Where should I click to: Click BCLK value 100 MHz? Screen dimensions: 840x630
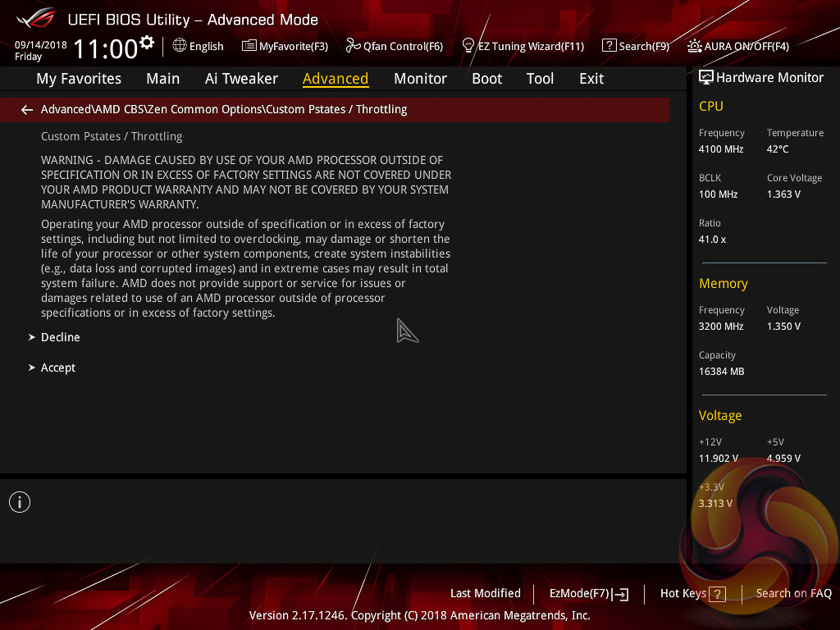[x=718, y=194]
